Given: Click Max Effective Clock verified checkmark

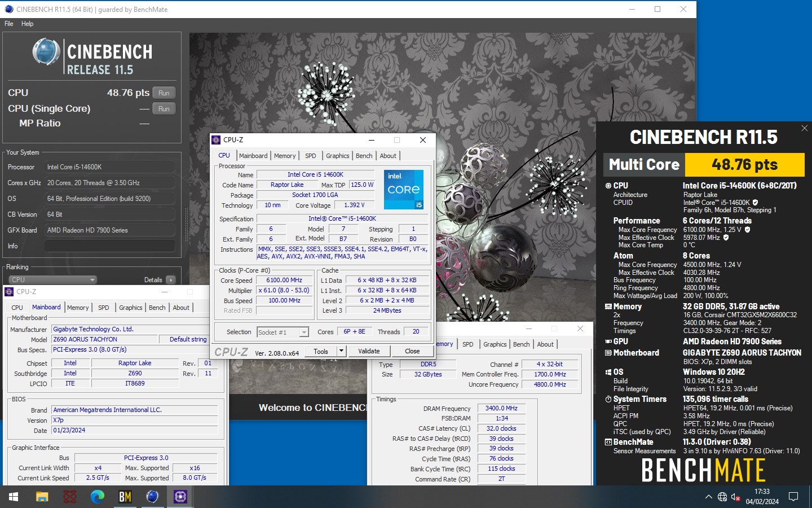Looking at the screenshot, I should [x=726, y=238].
